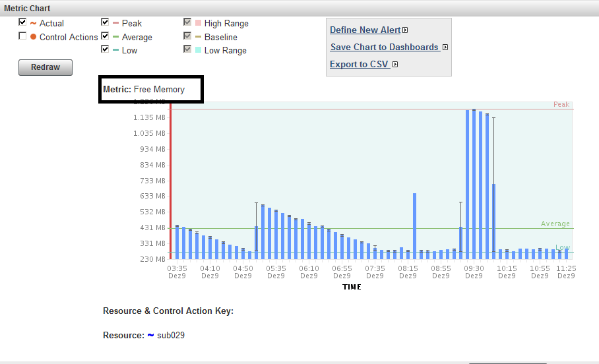Click the Peak label on the chart

pos(561,104)
